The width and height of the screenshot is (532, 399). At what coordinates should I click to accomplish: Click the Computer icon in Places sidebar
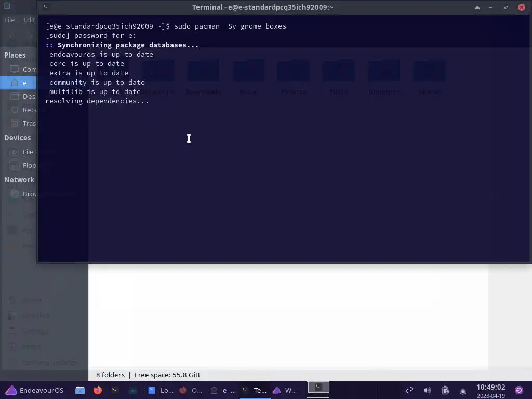[x=14, y=69]
